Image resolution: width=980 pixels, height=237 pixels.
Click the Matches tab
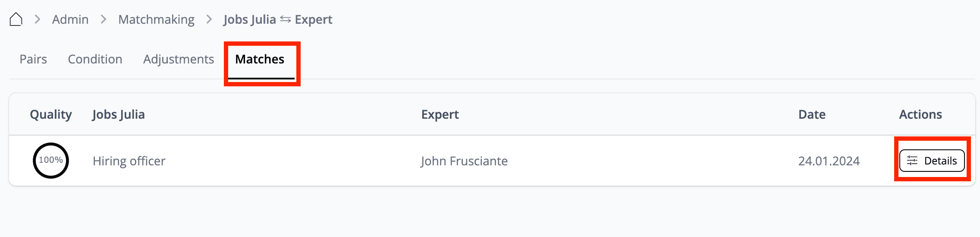pyautogui.click(x=260, y=59)
